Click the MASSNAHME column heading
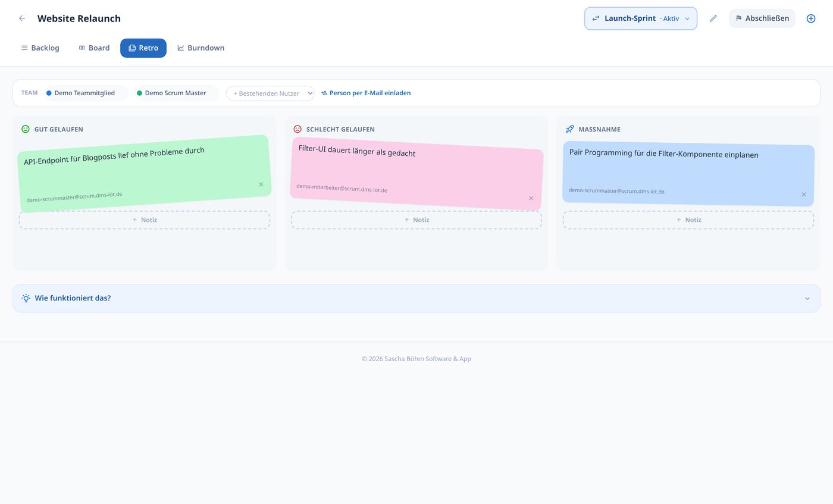Image resolution: width=833 pixels, height=504 pixels. coord(599,129)
